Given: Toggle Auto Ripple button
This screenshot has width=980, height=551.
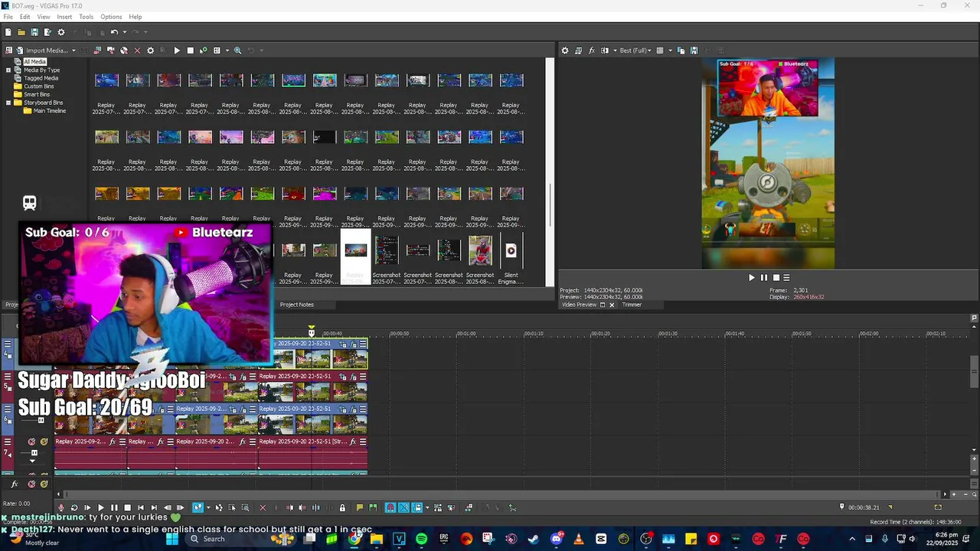Looking at the screenshot, I should pyautogui.click(x=417, y=507).
